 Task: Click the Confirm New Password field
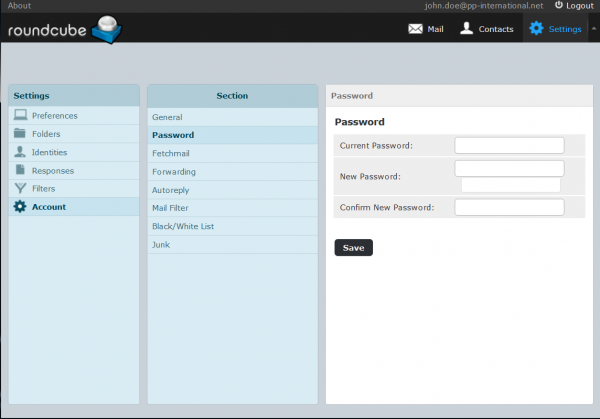coord(509,208)
